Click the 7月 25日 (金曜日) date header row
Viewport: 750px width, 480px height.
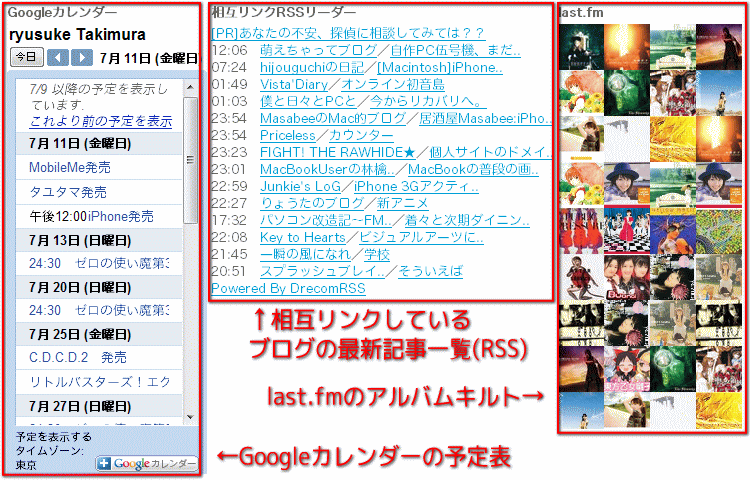tap(99, 334)
